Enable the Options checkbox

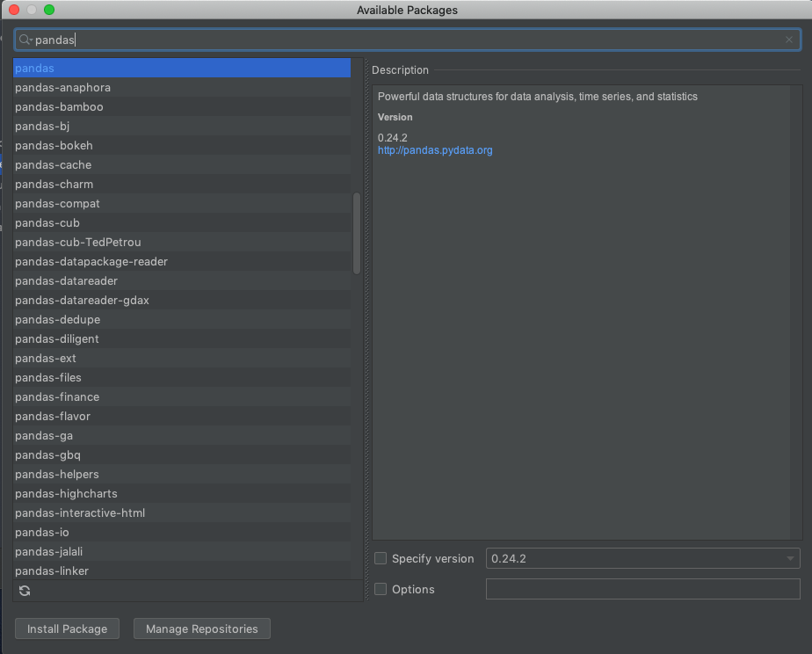click(x=381, y=589)
